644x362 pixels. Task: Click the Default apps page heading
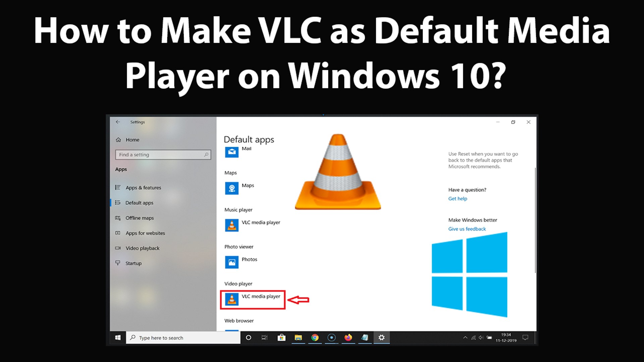[249, 139]
